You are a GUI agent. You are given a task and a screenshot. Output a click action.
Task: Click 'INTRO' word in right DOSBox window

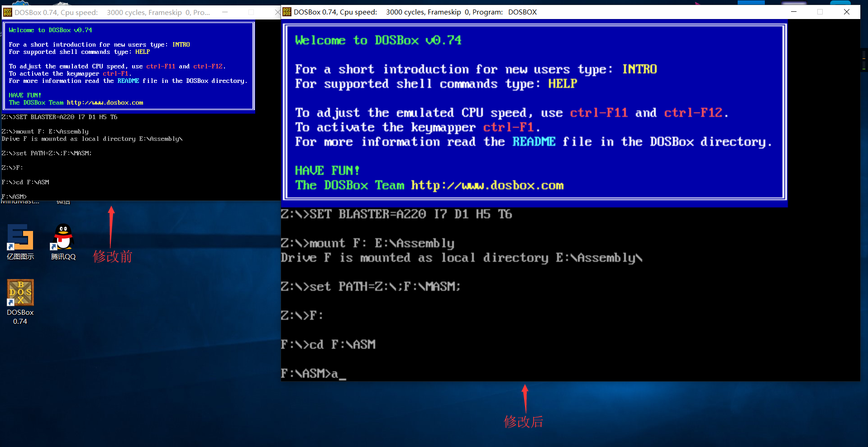(639, 69)
